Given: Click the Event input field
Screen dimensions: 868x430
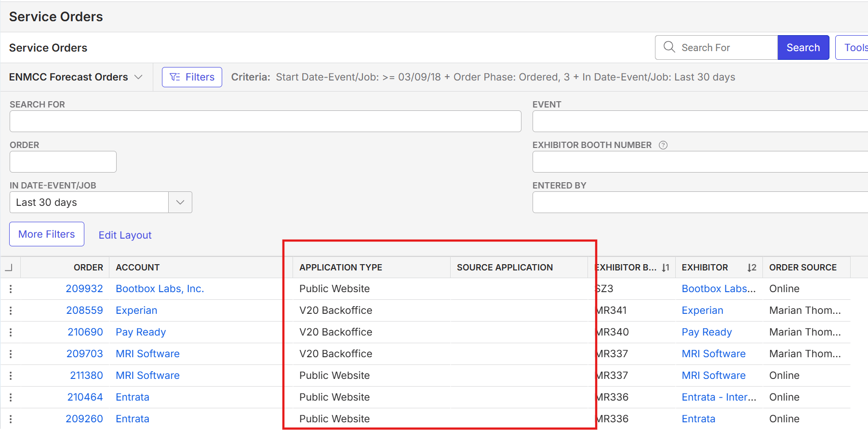Looking at the screenshot, I should [x=700, y=121].
